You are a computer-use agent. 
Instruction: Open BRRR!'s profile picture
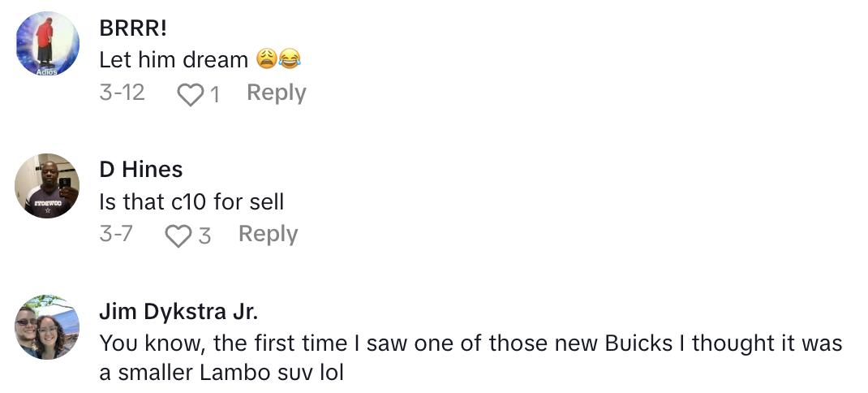coord(48,45)
